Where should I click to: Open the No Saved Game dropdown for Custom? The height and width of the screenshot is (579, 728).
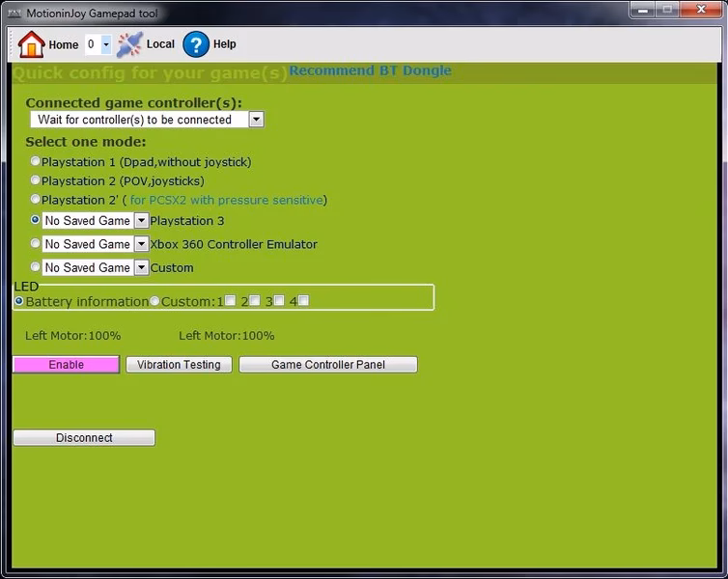(141, 267)
